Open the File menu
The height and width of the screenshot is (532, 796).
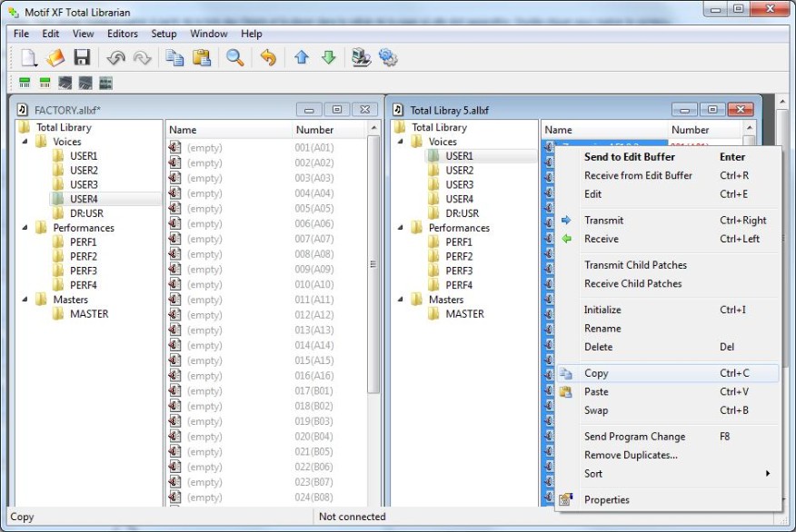coord(21,34)
